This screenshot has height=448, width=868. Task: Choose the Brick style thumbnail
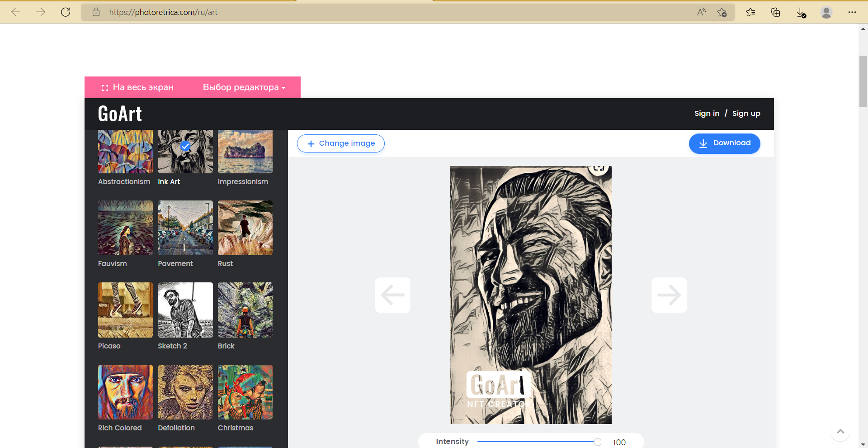tap(245, 310)
